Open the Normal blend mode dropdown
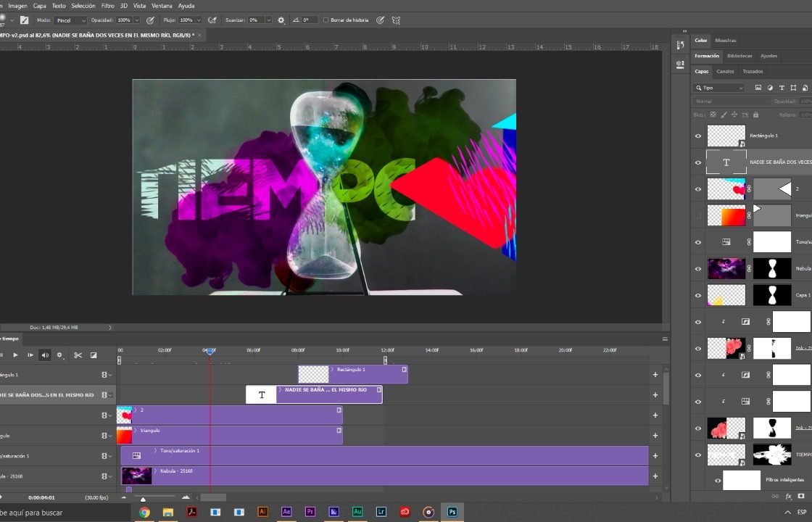The height and width of the screenshot is (522, 812). 732,101
